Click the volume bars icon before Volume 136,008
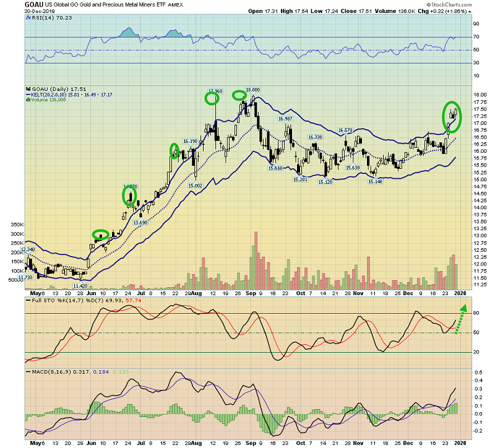Screen dimensions: 495x448 tap(28, 100)
